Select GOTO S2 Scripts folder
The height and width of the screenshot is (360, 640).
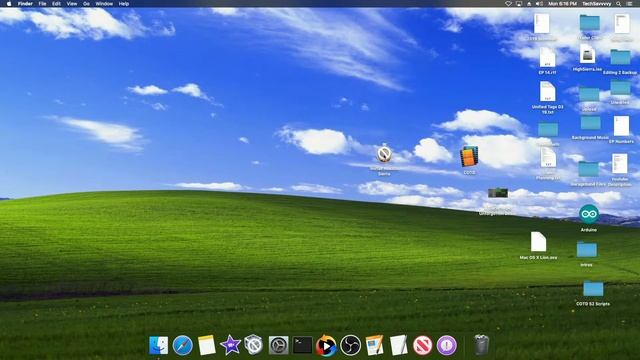593,289
